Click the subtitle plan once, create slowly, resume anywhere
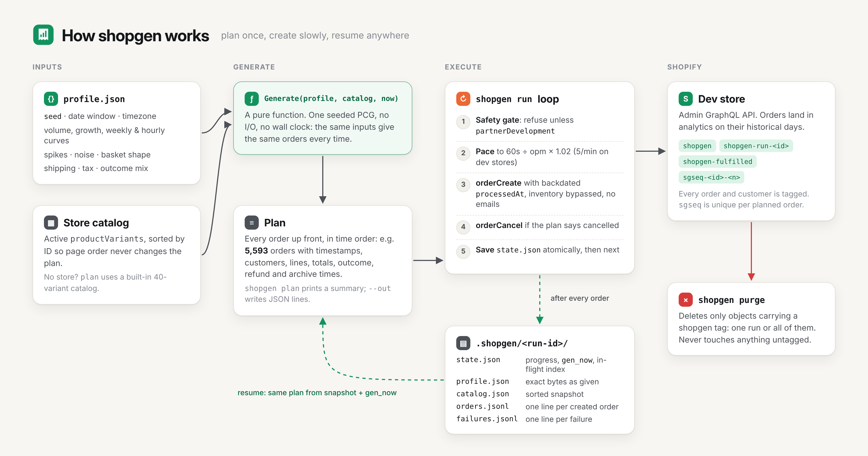 (x=315, y=35)
